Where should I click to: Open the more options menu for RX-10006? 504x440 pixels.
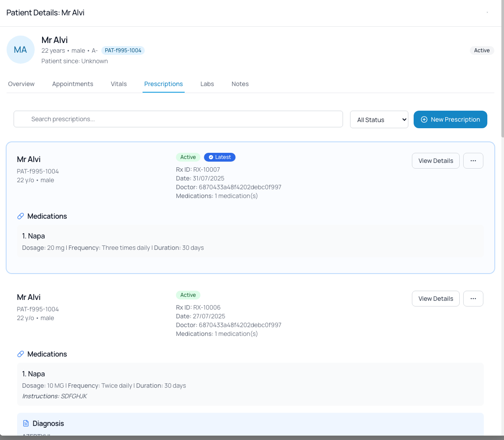[x=473, y=299]
